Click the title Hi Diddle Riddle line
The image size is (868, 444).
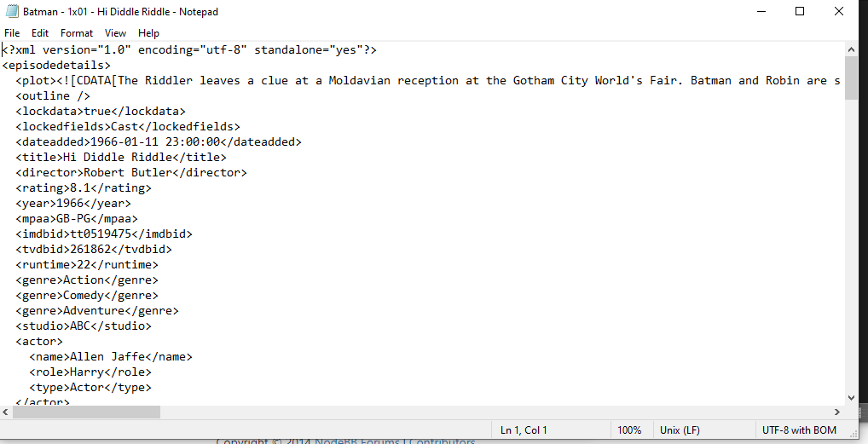tap(121, 157)
